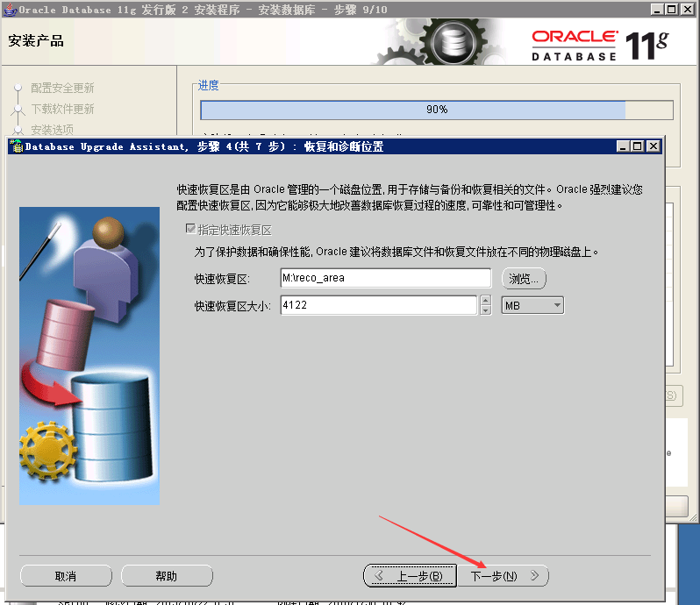Maximize the Oracle installer window
Viewport: 700px width, 605px height.
pos(671,10)
